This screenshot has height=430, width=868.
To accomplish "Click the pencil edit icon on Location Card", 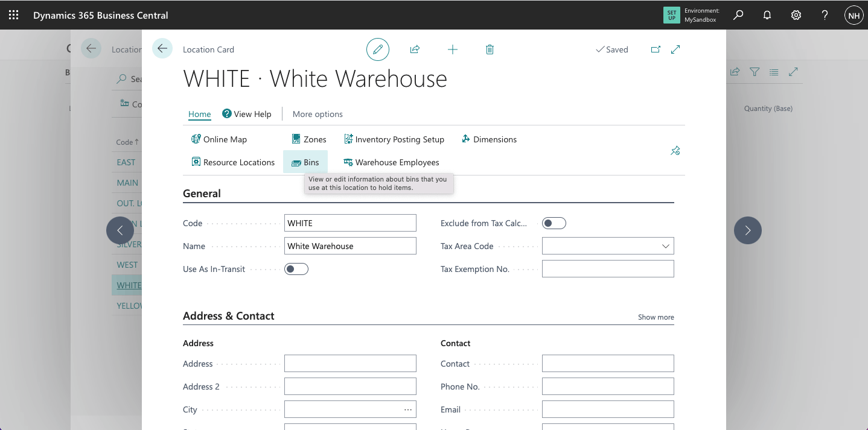I will pyautogui.click(x=378, y=49).
